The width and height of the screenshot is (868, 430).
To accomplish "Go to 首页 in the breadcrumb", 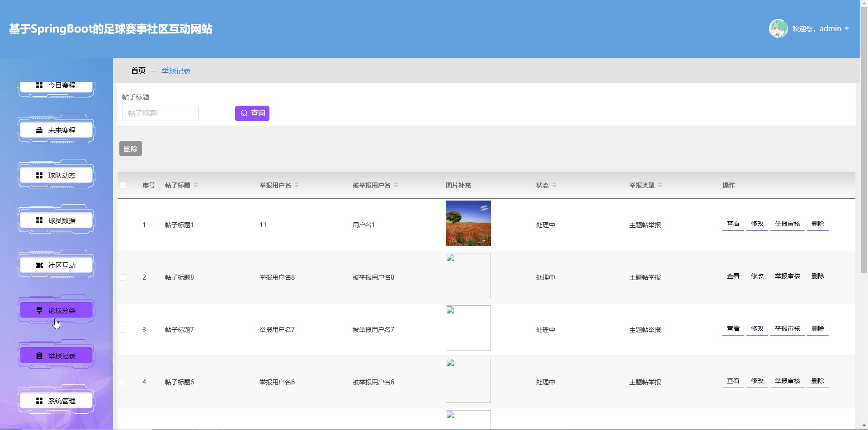I will point(138,71).
